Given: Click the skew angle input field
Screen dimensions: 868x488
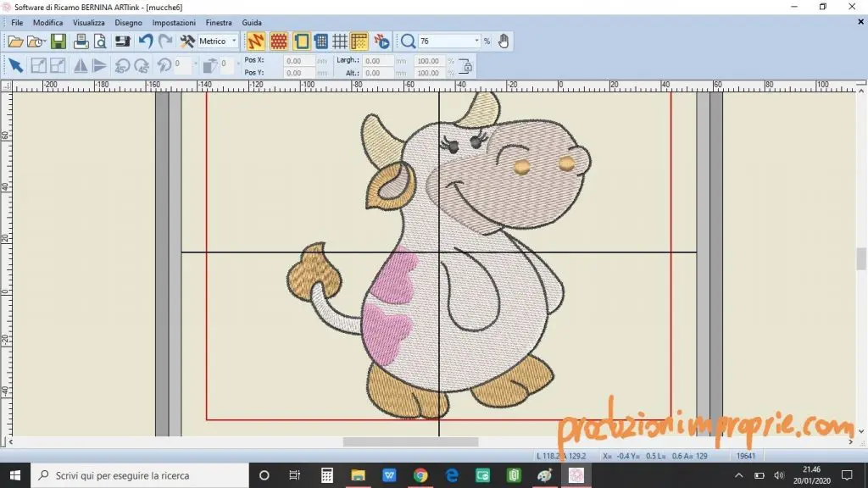Looking at the screenshot, I should [227, 64].
